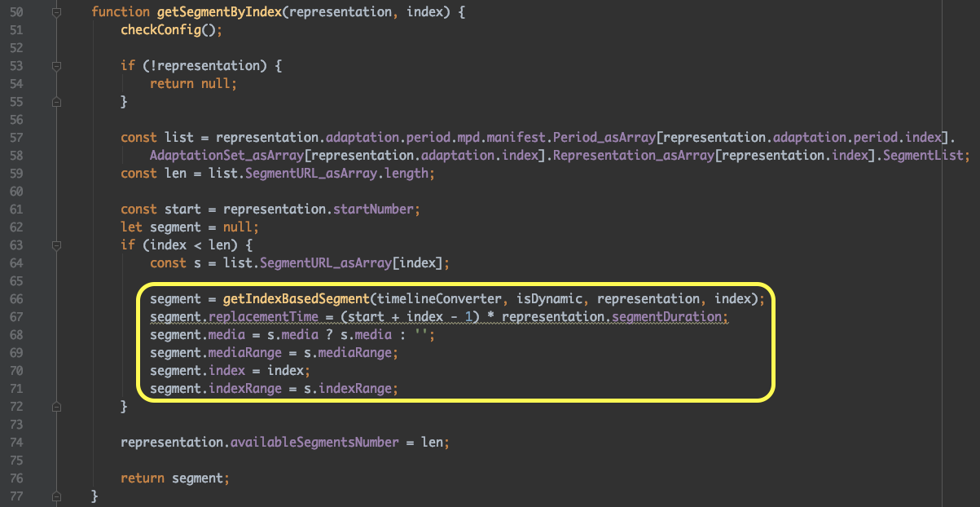
Task: Click line number 70 in gutter
Action: 18,371
